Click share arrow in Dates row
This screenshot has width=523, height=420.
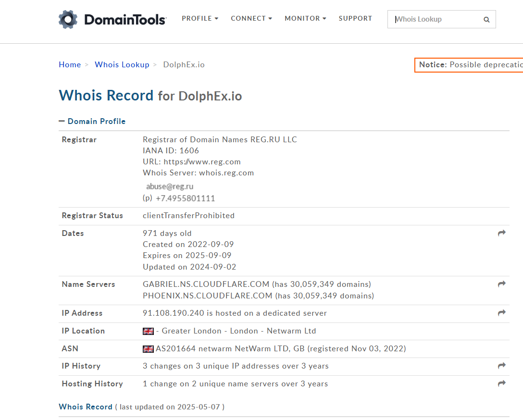502,233
